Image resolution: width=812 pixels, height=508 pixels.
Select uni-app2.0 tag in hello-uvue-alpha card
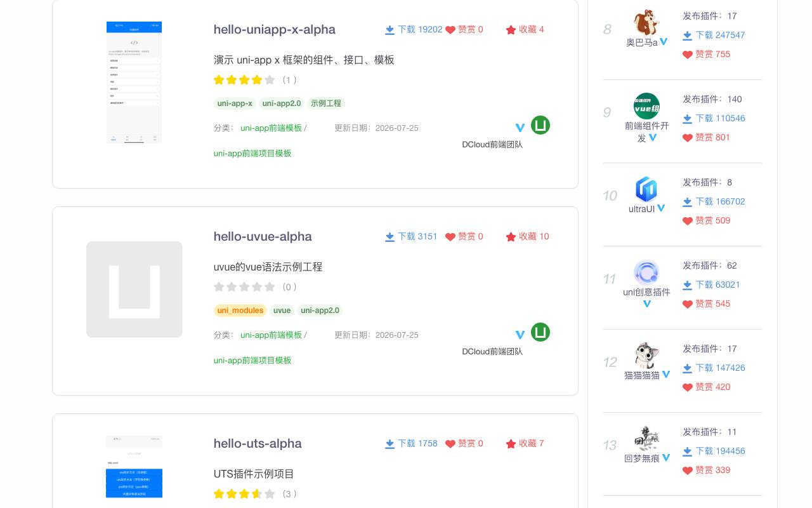pos(320,311)
